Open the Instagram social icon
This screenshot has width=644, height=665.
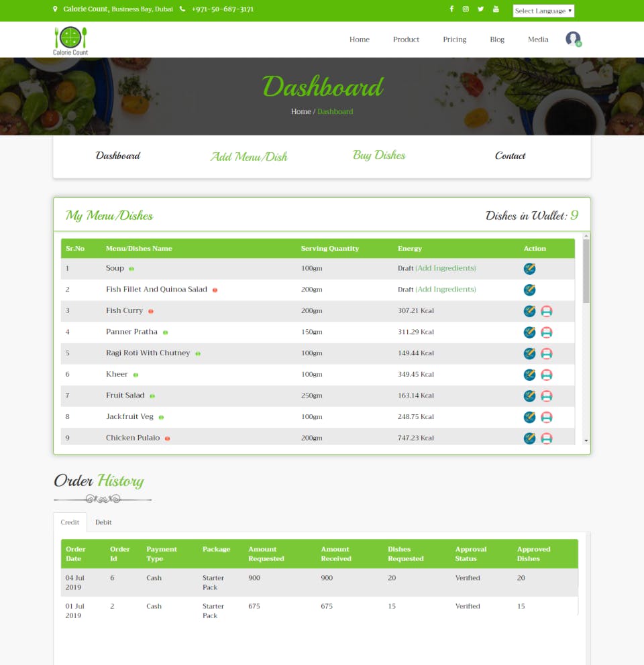point(466,9)
